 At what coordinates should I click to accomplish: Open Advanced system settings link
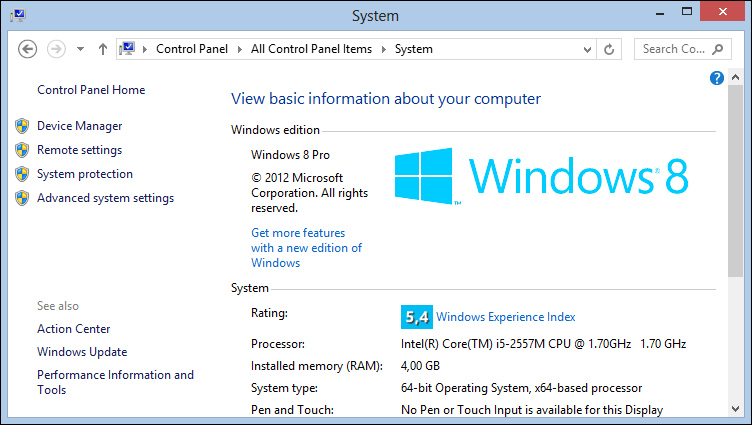pyautogui.click(x=106, y=198)
